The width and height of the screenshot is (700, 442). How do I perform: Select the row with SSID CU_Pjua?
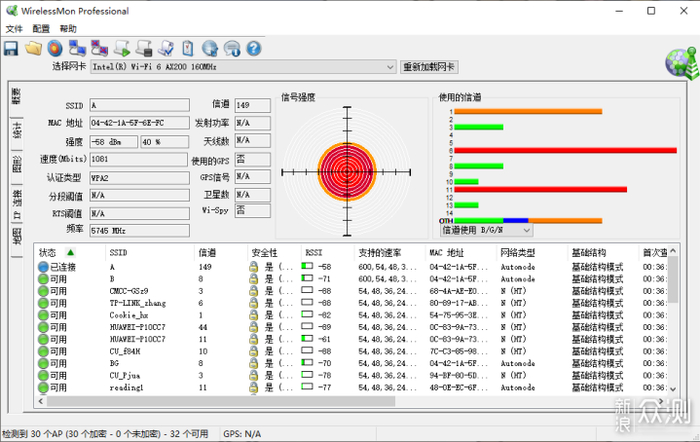(x=352, y=375)
